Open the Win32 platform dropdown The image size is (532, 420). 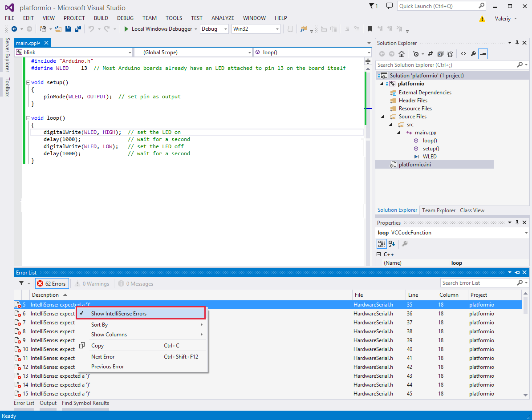point(256,29)
